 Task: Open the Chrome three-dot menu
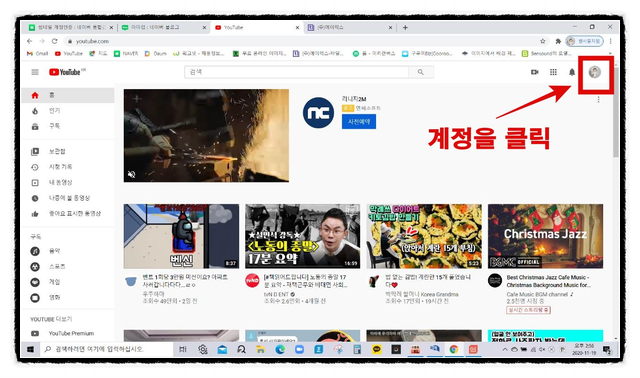[x=611, y=41]
